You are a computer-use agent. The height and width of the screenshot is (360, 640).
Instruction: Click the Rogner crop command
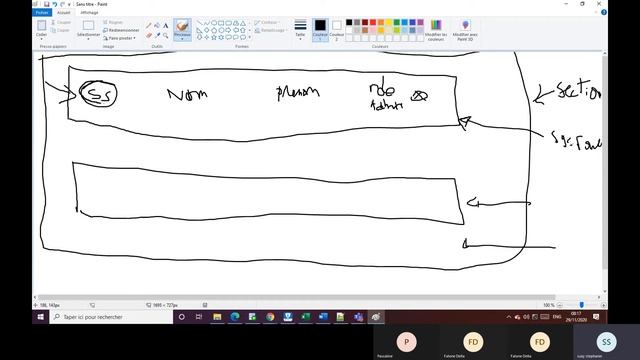coord(113,22)
